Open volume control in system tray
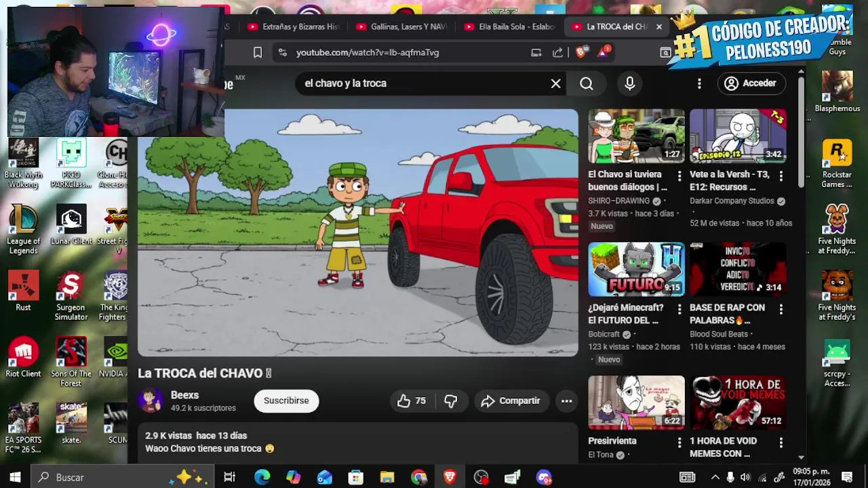The image size is (868, 488). point(746,477)
